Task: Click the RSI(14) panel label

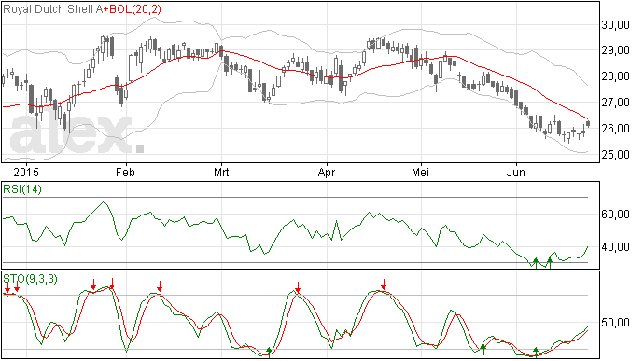Action: point(22,189)
